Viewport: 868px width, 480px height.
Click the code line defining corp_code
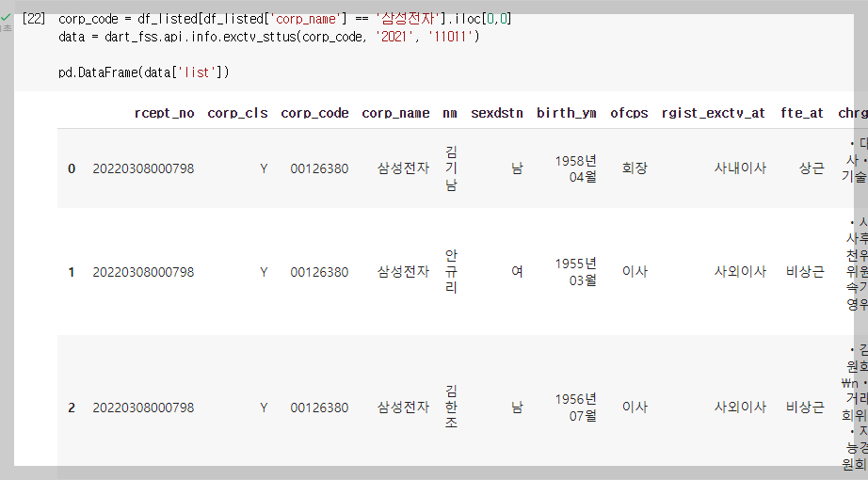click(285, 19)
